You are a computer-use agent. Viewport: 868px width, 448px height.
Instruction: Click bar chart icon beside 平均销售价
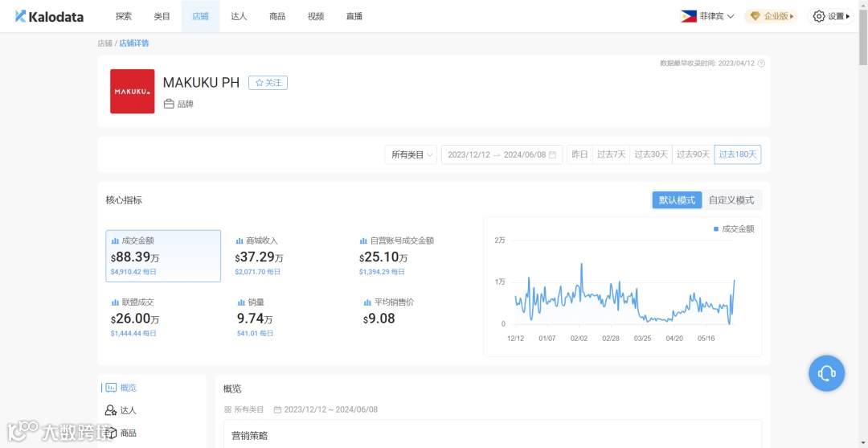coord(367,302)
